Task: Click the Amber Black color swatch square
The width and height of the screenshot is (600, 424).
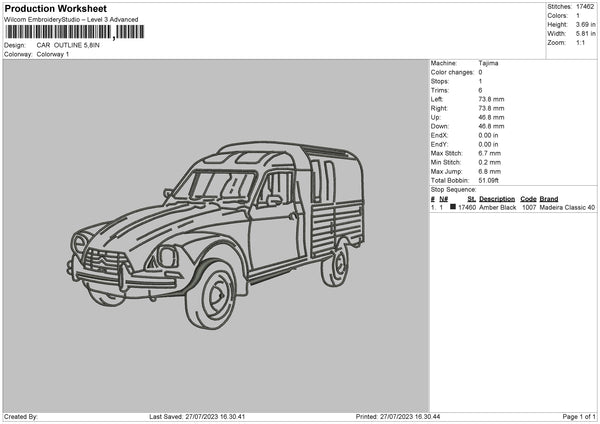Action: coord(453,207)
